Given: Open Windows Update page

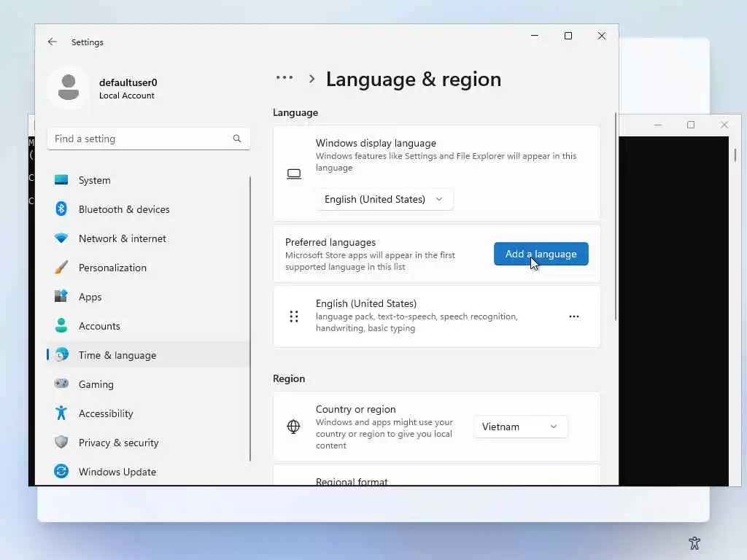Looking at the screenshot, I should (148, 472).
